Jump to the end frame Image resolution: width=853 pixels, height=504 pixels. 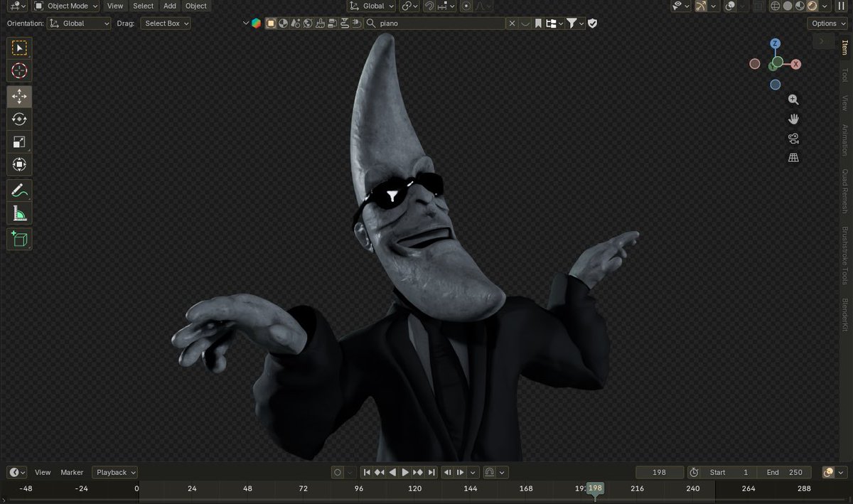[x=431, y=472]
